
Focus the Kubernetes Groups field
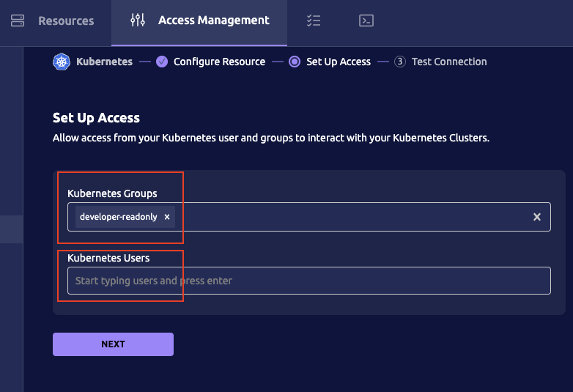pyautogui.click(x=352, y=217)
